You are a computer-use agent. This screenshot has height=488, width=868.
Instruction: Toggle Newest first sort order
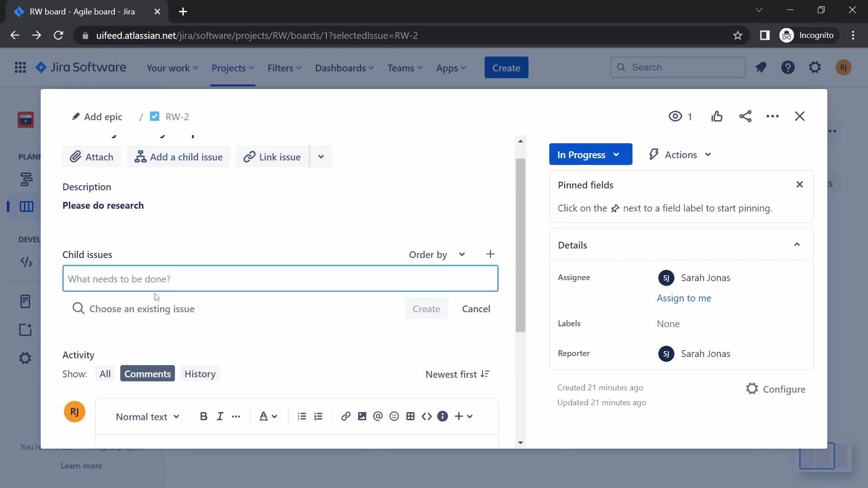[x=458, y=374]
